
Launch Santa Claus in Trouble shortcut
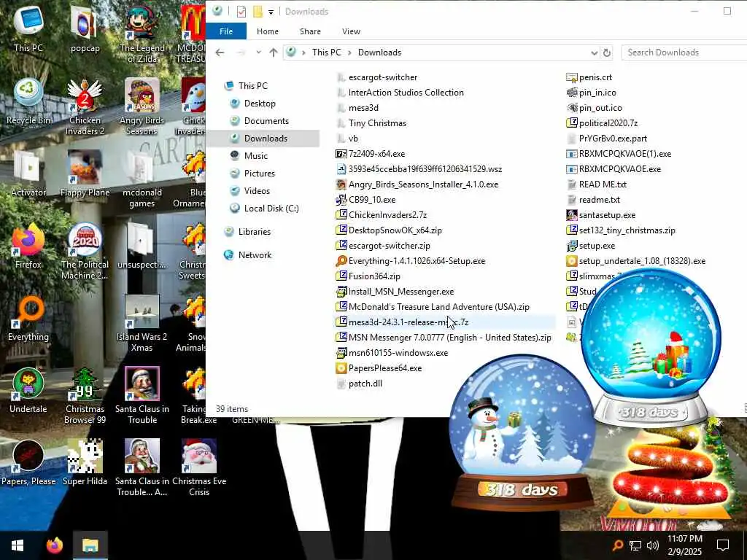(142, 396)
